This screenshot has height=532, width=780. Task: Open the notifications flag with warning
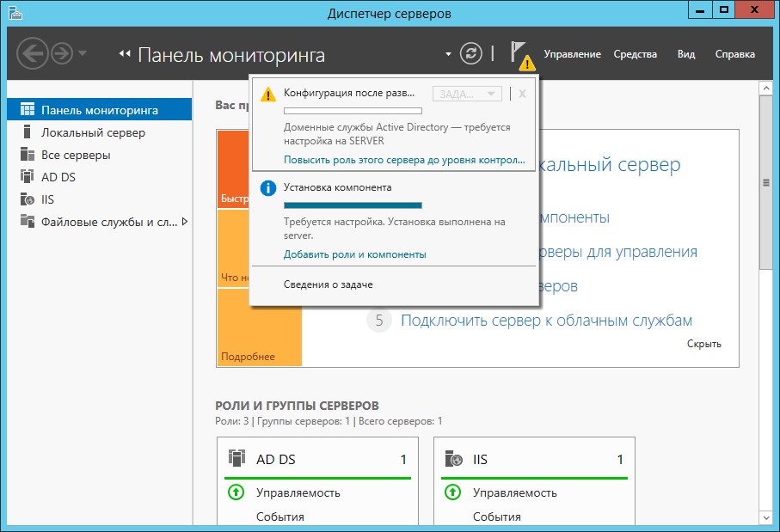pyautogui.click(x=521, y=55)
